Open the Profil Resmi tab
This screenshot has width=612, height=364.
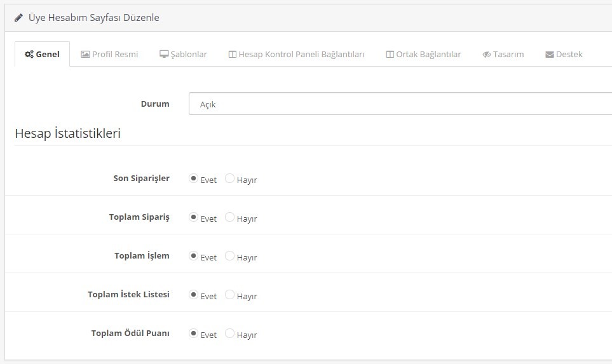(x=110, y=54)
